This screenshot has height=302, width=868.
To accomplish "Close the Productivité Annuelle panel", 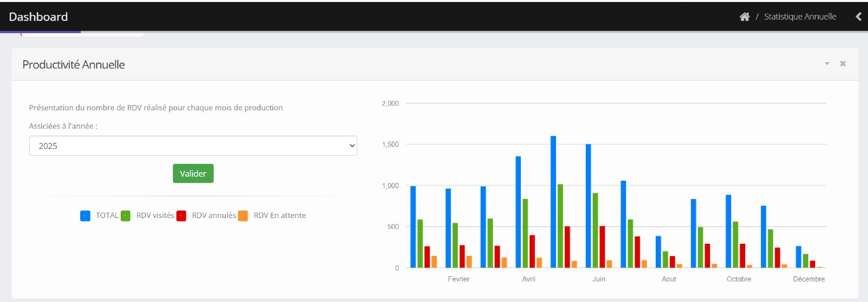I will (843, 64).
